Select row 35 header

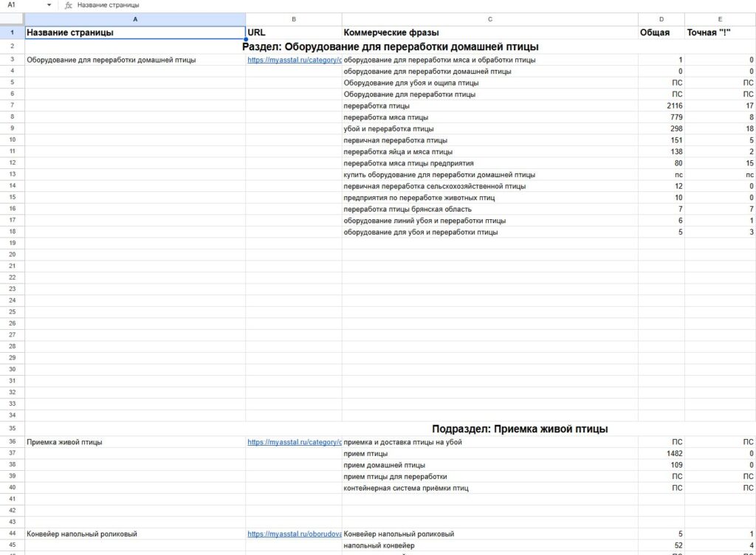tap(12, 428)
